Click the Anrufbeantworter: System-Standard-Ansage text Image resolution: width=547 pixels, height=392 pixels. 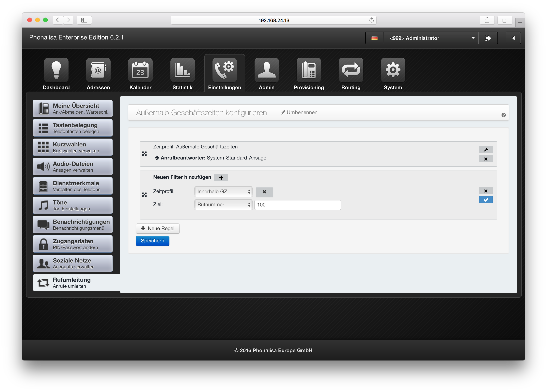213,158
